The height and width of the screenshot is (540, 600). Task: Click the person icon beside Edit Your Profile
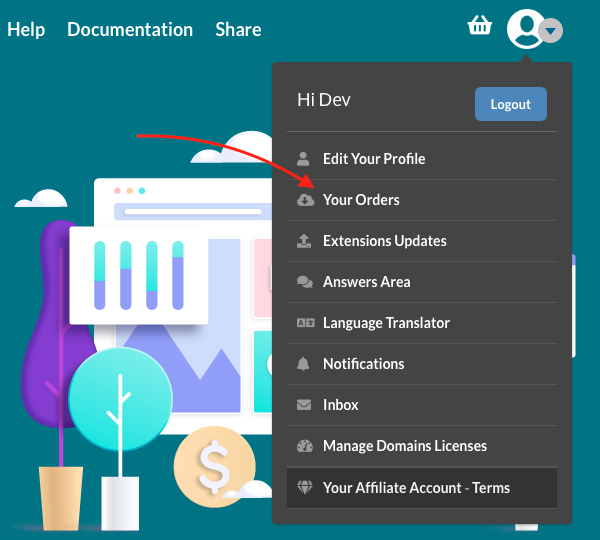[304, 159]
